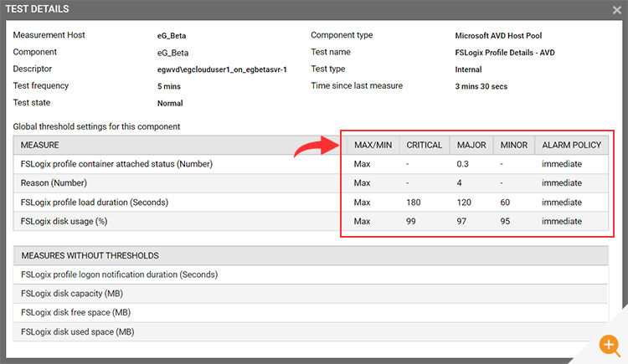Select the FSLogix disk usage (%) row
This screenshot has height=364, width=628.
[x=311, y=222]
